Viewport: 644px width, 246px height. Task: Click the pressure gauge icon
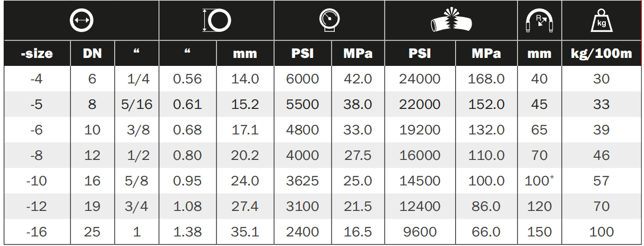(330, 20)
